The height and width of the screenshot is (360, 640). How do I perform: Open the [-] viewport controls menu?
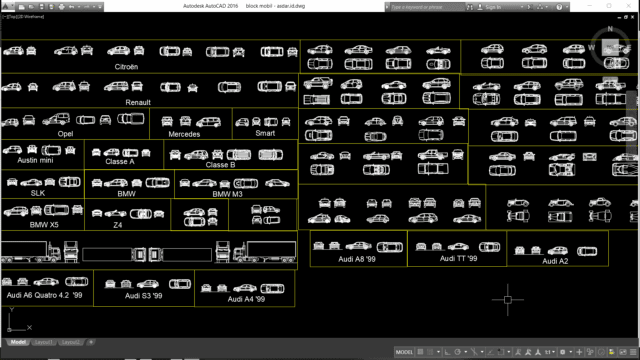coord(4,17)
